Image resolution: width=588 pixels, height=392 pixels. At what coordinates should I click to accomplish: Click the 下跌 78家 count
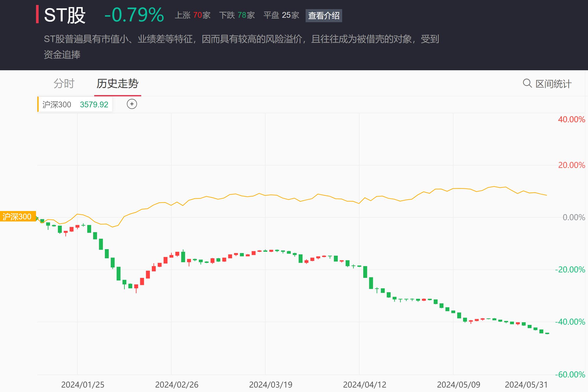point(237,15)
